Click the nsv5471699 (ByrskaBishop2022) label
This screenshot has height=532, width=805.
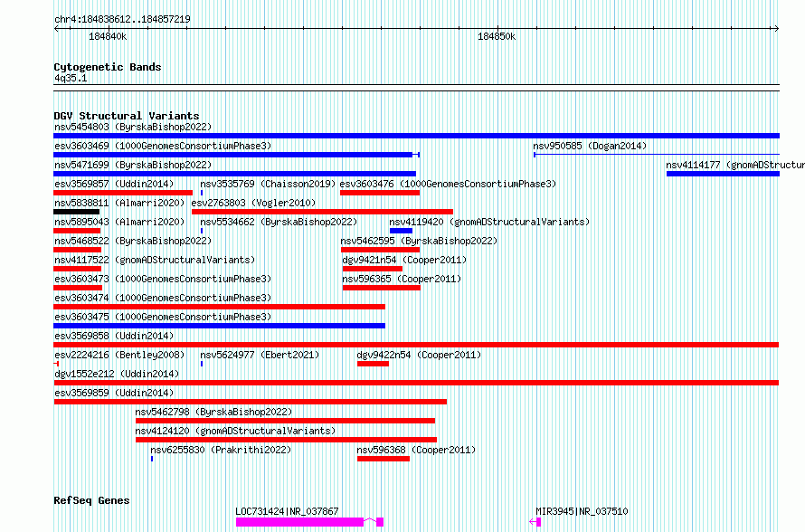coord(133,165)
